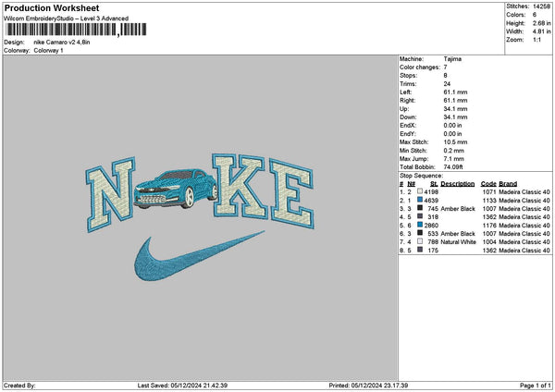Click the 'N#' column header
Image resolution: width=555 pixels, height=392 pixels.
(411, 184)
